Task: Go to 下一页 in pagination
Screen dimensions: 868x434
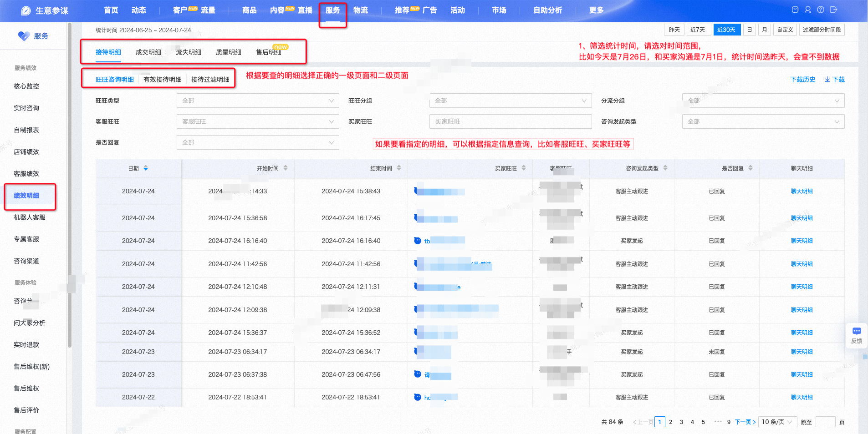Action: tap(745, 422)
